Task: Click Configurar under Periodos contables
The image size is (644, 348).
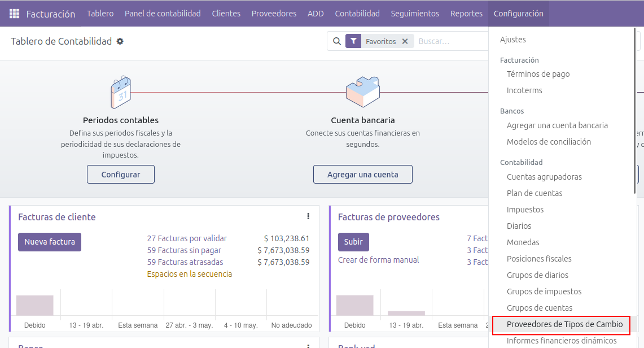Action: click(121, 175)
